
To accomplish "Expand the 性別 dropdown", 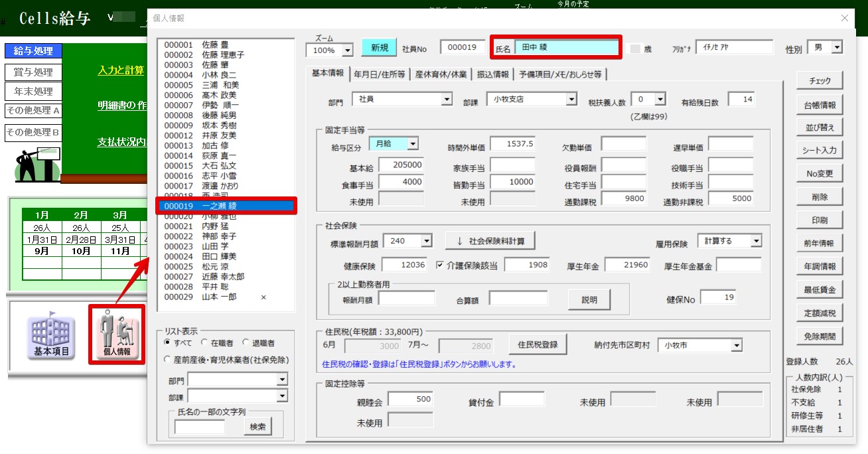I will pos(836,48).
